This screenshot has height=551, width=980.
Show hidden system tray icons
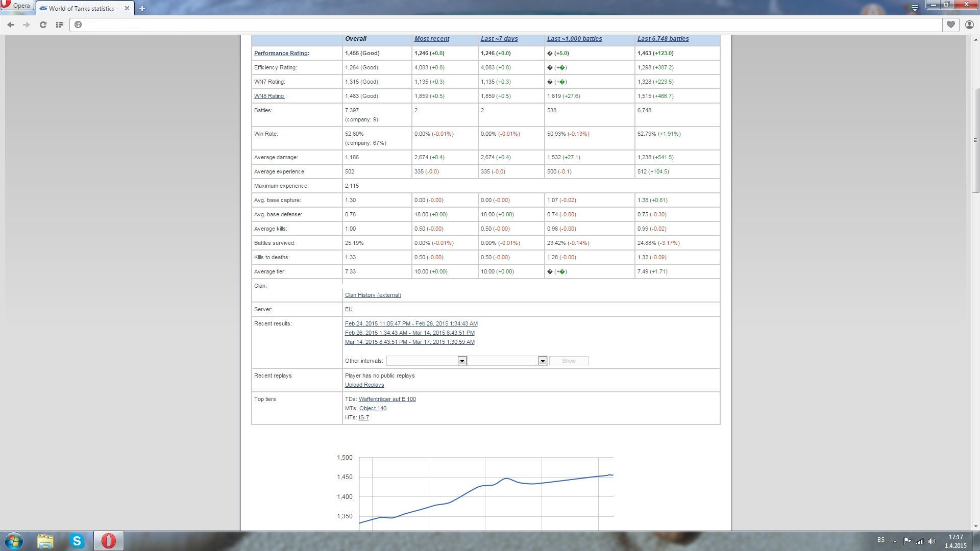coord(895,541)
